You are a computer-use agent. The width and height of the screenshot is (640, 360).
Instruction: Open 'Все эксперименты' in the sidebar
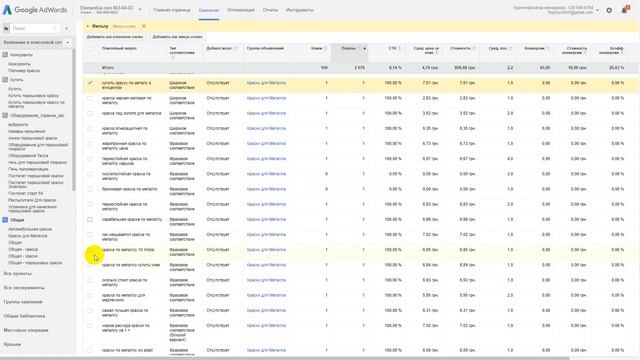click(24, 288)
